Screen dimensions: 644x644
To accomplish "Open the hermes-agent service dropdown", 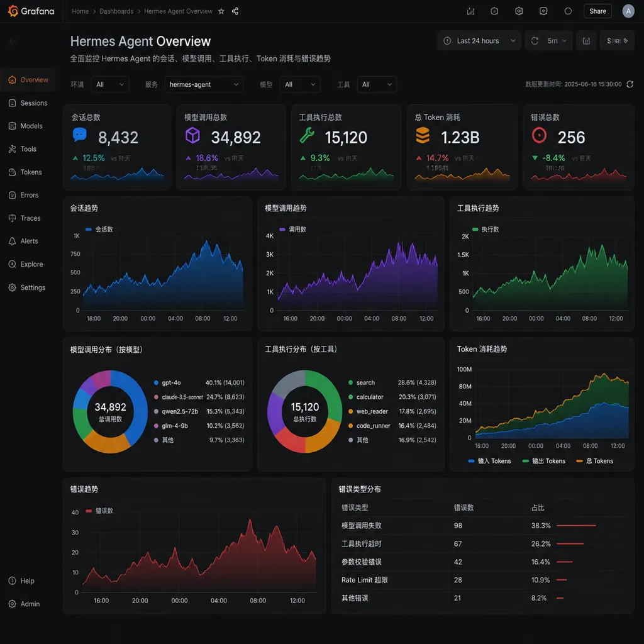I will tap(204, 84).
